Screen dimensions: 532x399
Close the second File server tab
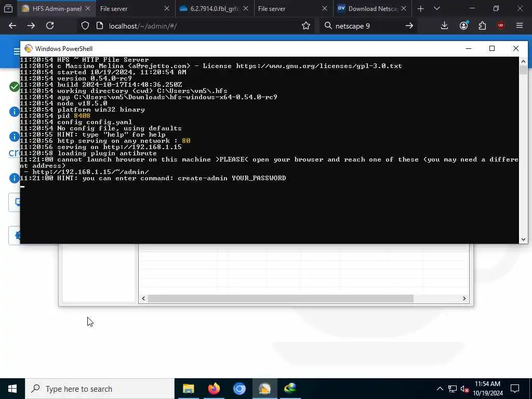pyautogui.click(x=325, y=9)
